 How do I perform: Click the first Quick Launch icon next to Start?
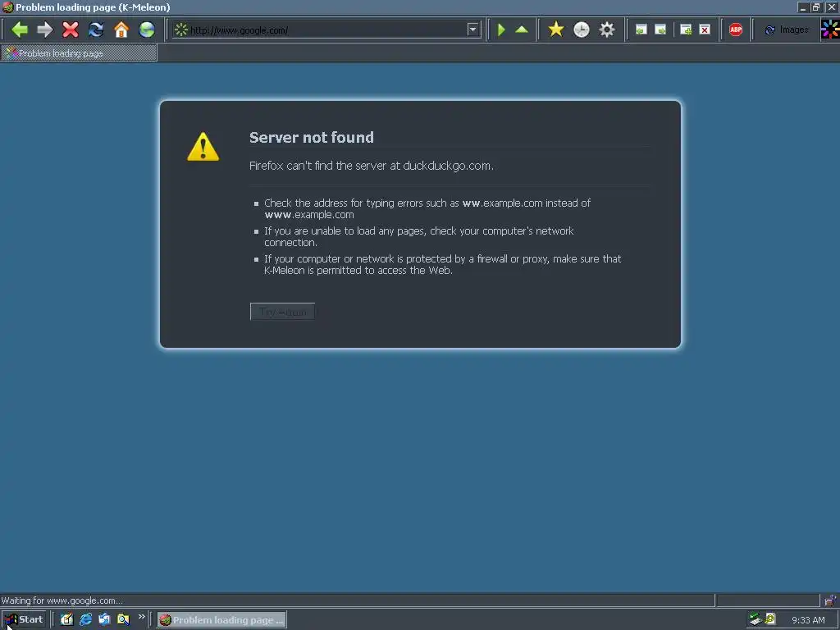coord(66,619)
